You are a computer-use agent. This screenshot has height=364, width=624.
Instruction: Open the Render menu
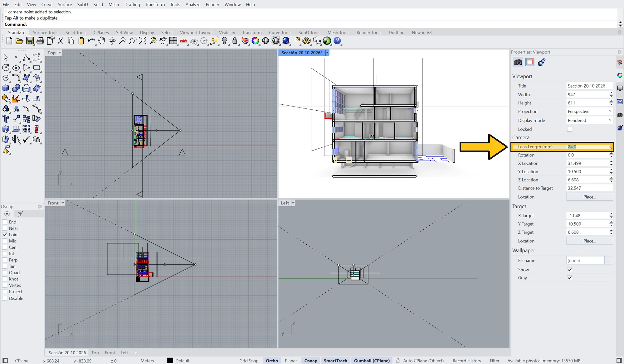pos(212,4)
